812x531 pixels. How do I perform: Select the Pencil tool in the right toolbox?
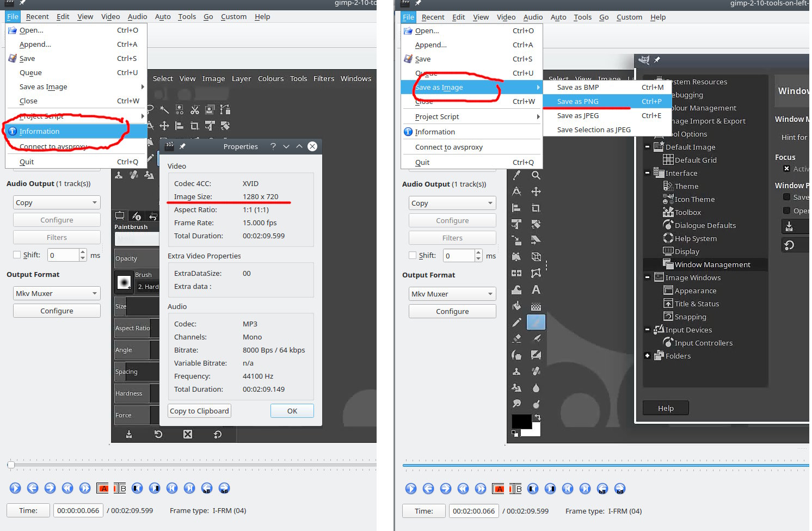516,322
